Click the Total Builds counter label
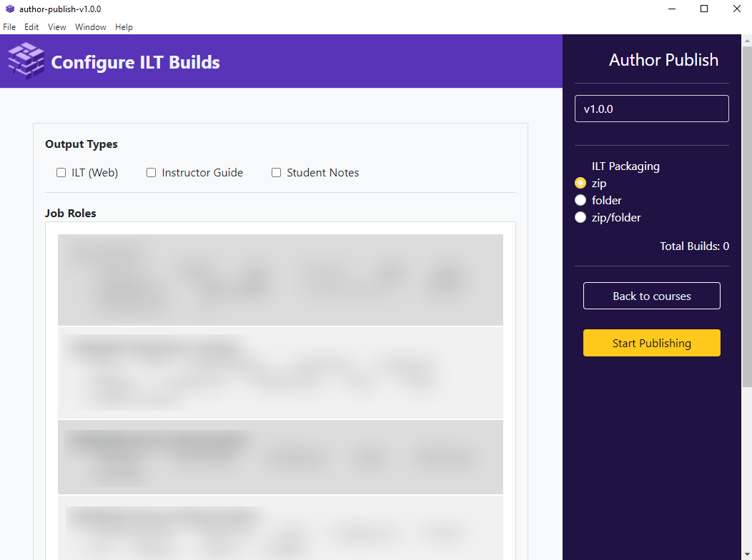This screenshot has width=752, height=560. [694, 246]
